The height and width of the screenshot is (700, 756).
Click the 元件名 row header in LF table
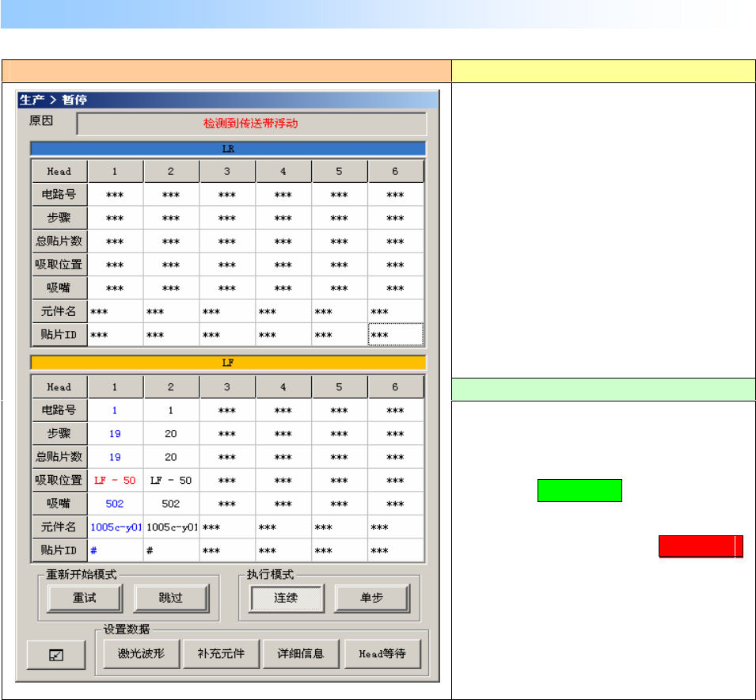pos(59,527)
